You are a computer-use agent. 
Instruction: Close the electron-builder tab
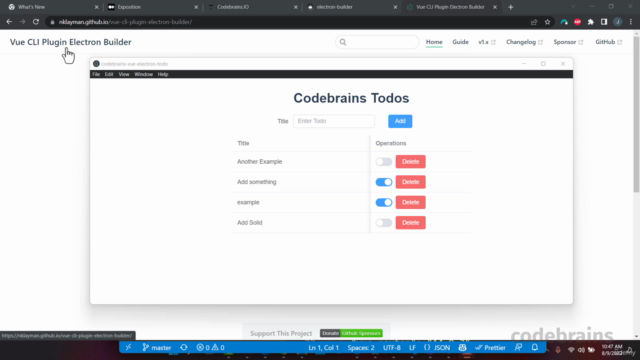tap(395, 7)
